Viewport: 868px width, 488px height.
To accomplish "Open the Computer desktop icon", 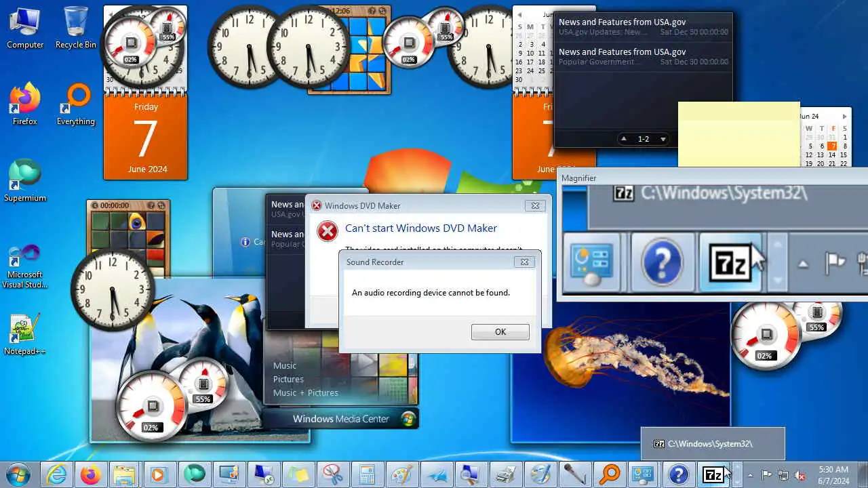I will coord(25,28).
